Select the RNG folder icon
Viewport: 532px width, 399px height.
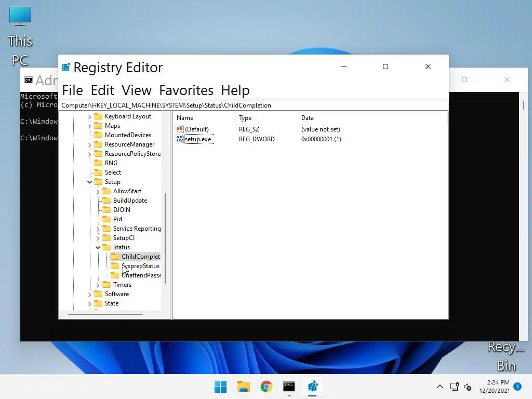coord(98,163)
